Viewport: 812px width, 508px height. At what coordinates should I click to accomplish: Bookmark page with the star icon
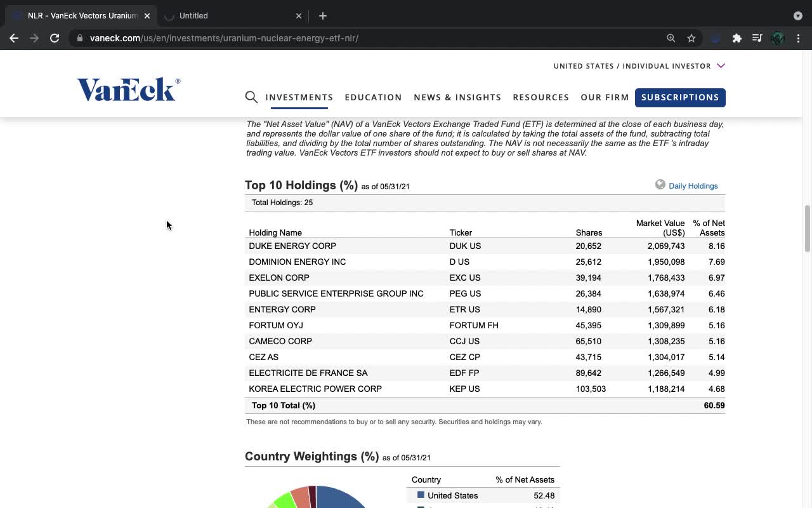point(691,38)
